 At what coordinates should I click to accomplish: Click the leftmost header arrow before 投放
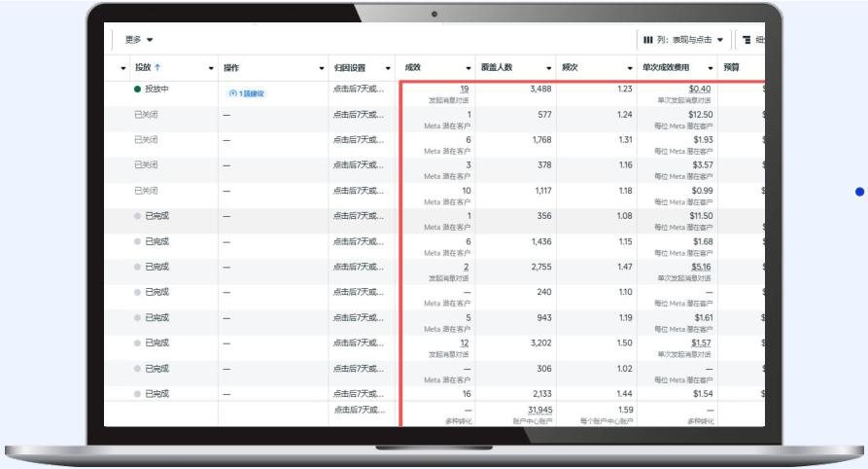[122, 68]
